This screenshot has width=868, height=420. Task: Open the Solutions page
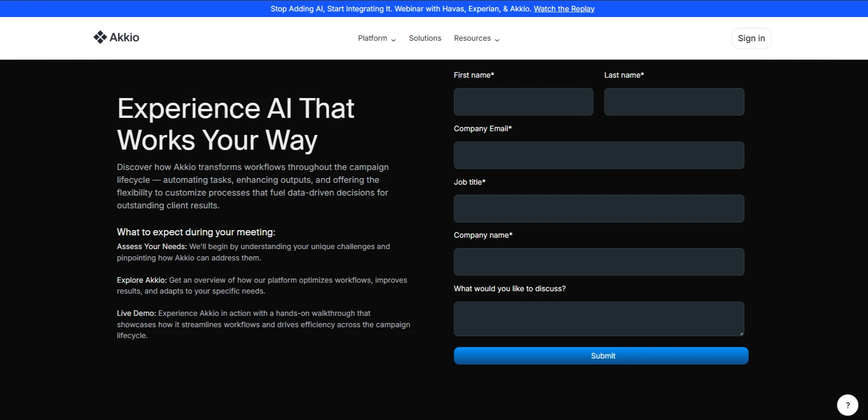(425, 38)
